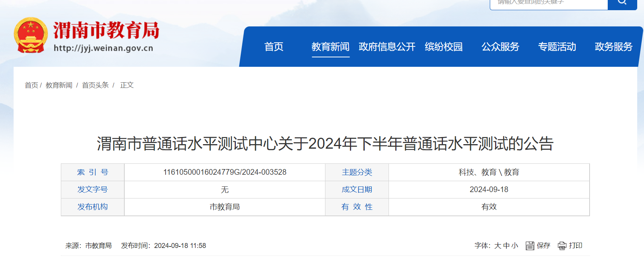Click the 首页 breadcrumb link
The image size is (644, 257).
[31, 85]
